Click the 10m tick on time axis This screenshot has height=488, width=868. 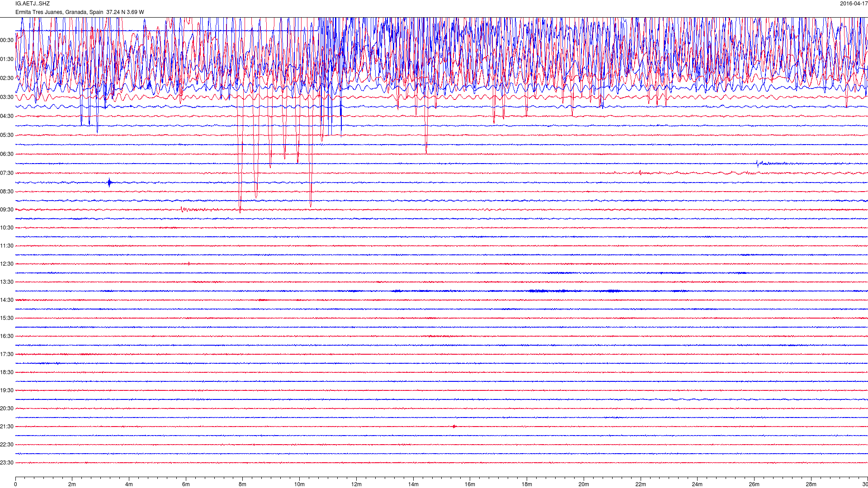click(x=299, y=484)
